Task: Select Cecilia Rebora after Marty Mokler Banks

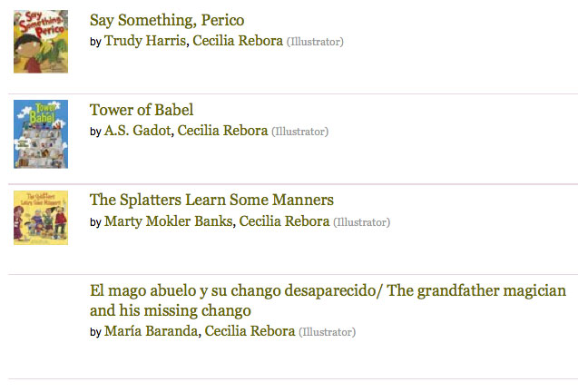Action: [x=284, y=221]
